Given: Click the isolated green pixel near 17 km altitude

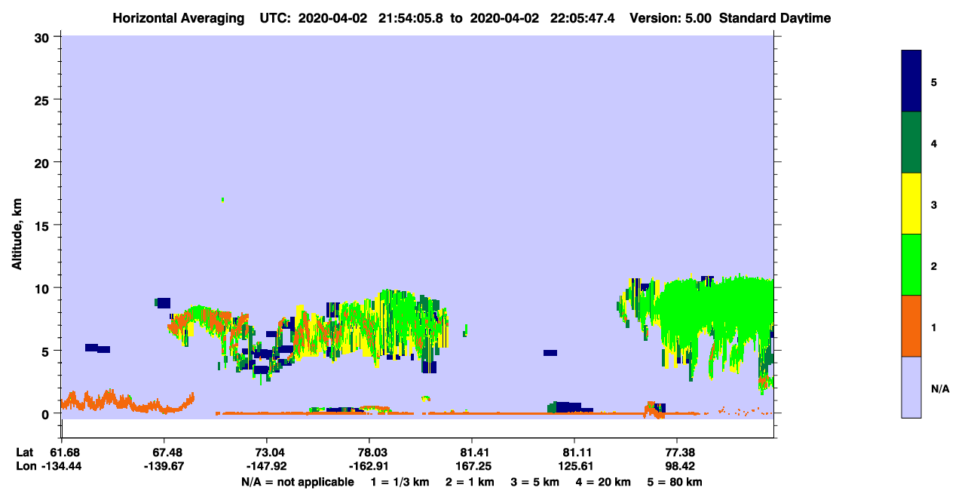Looking at the screenshot, I should [x=222, y=200].
